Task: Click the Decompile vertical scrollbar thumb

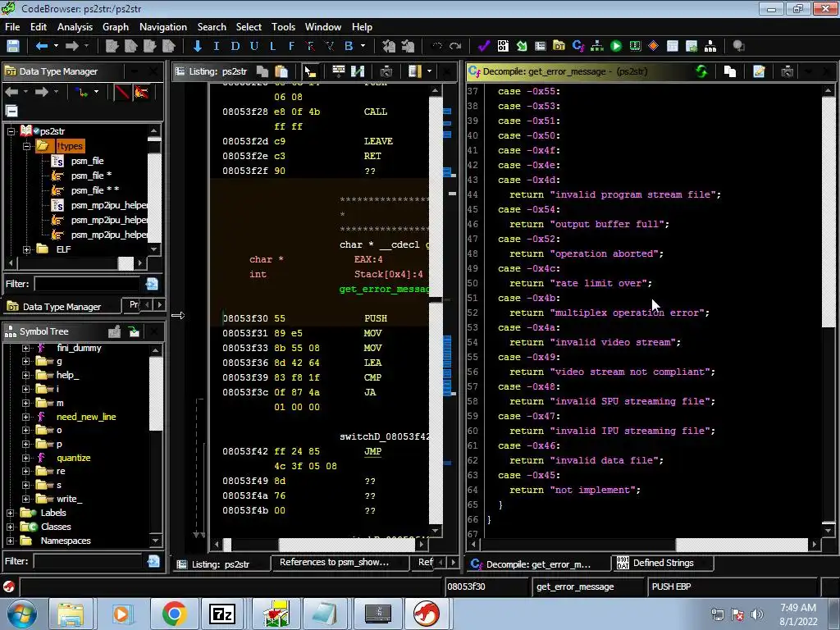Action: pos(828,211)
